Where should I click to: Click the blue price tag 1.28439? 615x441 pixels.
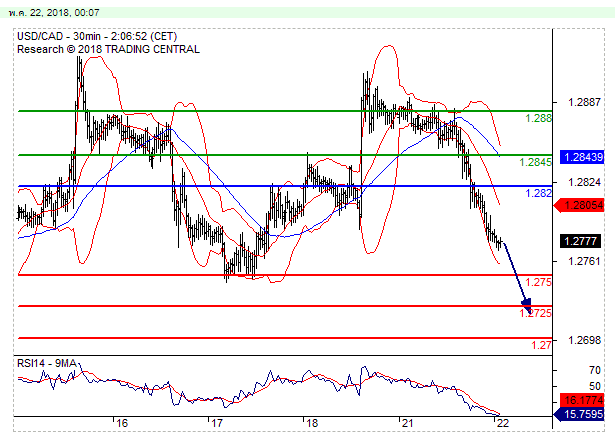pyautogui.click(x=582, y=157)
